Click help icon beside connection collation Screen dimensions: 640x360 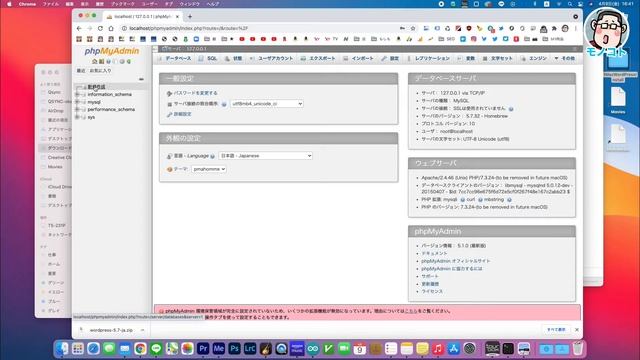(224, 104)
